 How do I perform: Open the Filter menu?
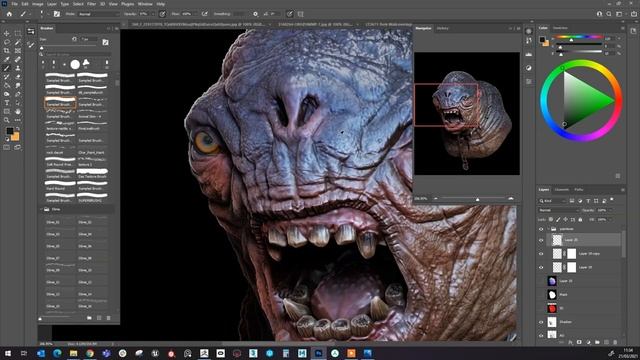click(91, 4)
